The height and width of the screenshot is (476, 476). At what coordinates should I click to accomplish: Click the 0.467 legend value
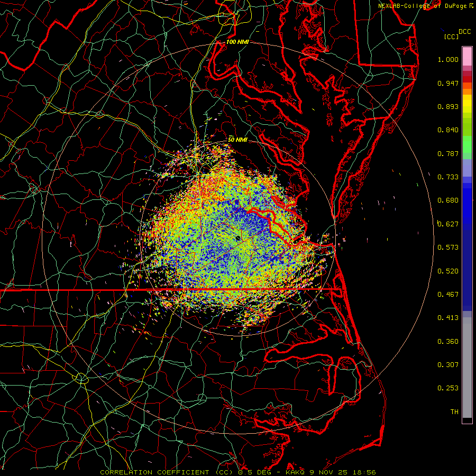coord(448,295)
